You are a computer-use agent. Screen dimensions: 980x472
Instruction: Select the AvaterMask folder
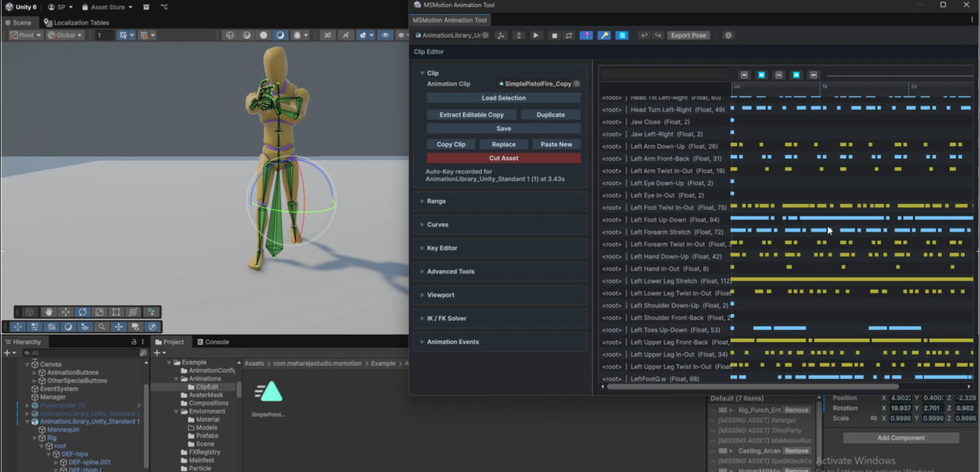[205, 395]
